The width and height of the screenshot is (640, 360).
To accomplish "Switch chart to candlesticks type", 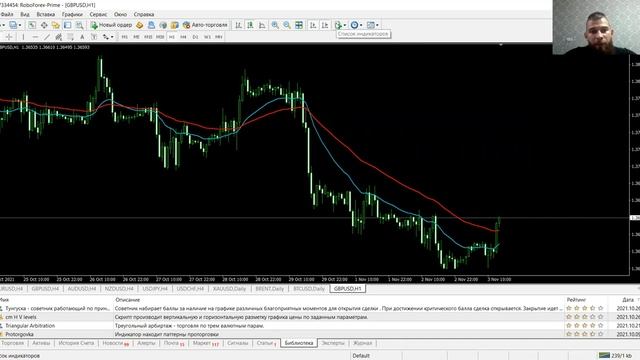I will tap(250, 25).
